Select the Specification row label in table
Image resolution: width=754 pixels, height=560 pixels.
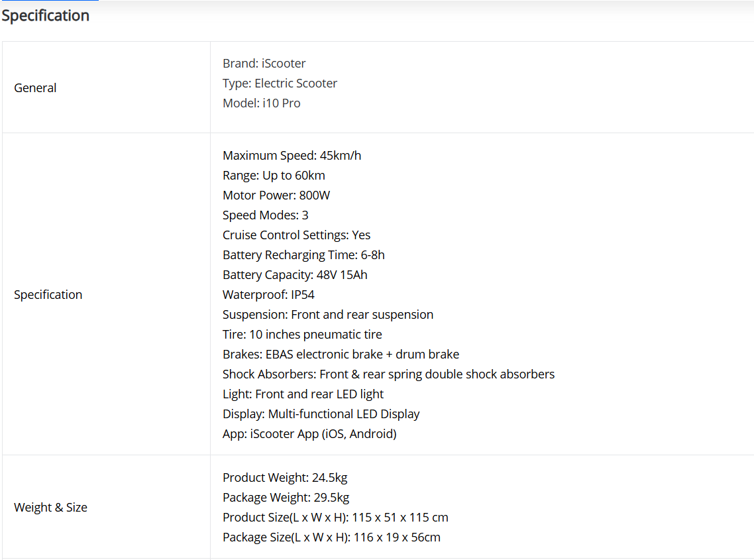[48, 294]
